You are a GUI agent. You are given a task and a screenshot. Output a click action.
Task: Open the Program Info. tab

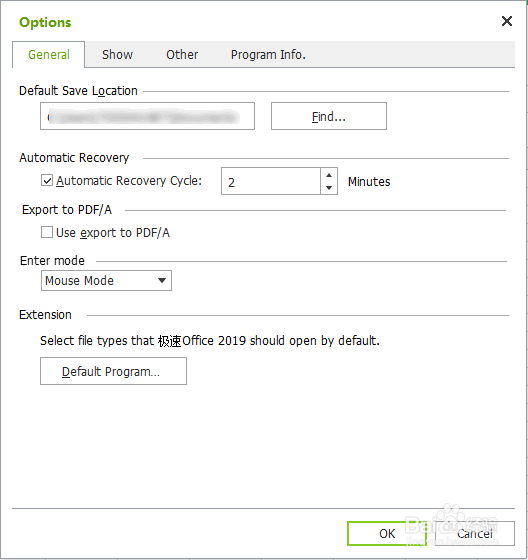pyautogui.click(x=268, y=55)
